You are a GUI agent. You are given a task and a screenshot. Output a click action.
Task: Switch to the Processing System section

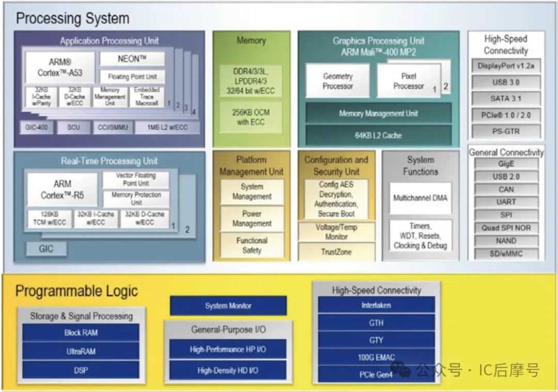point(72,19)
